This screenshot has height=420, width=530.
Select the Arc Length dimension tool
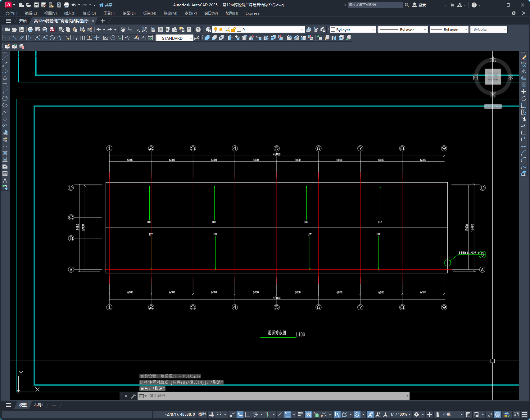pos(22,38)
